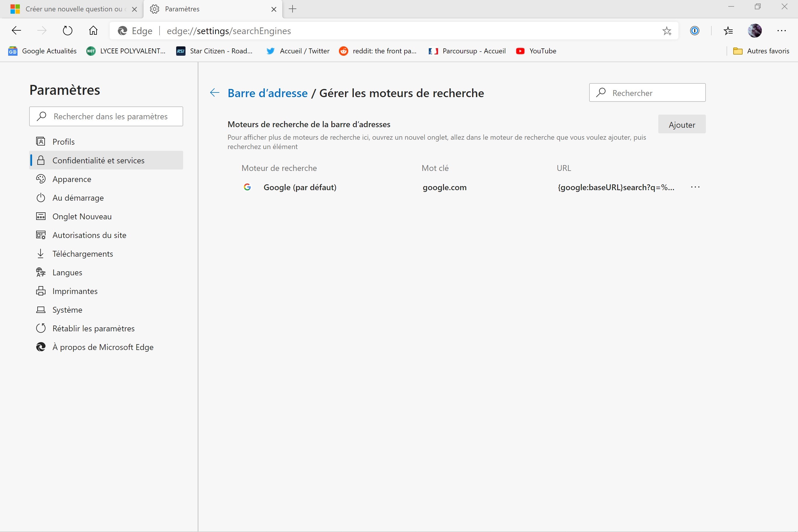This screenshot has height=532, width=798.
Task: Focus the Rechercher search engines field
Action: tap(647, 93)
